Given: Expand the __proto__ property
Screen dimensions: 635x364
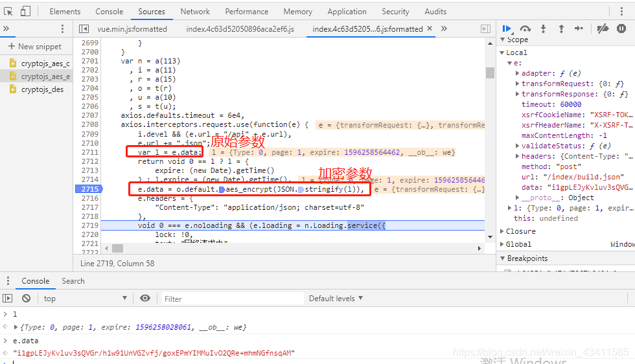Looking at the screenshot, I should (x=517, y=198).
